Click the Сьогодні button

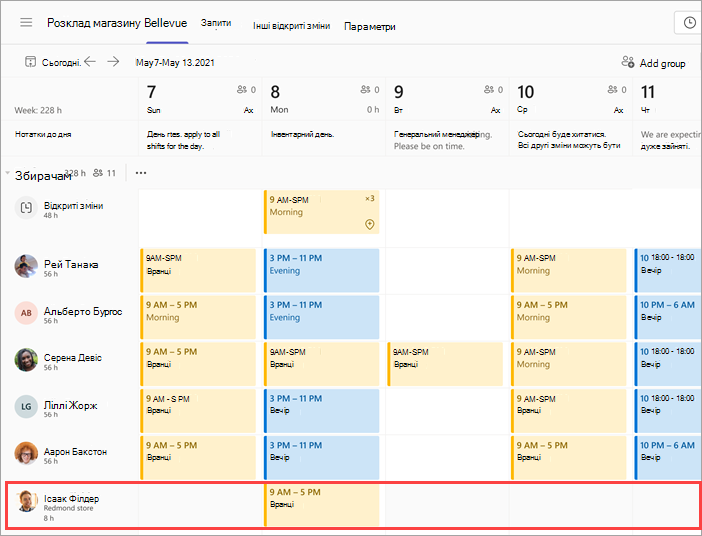tap(61, 63)
